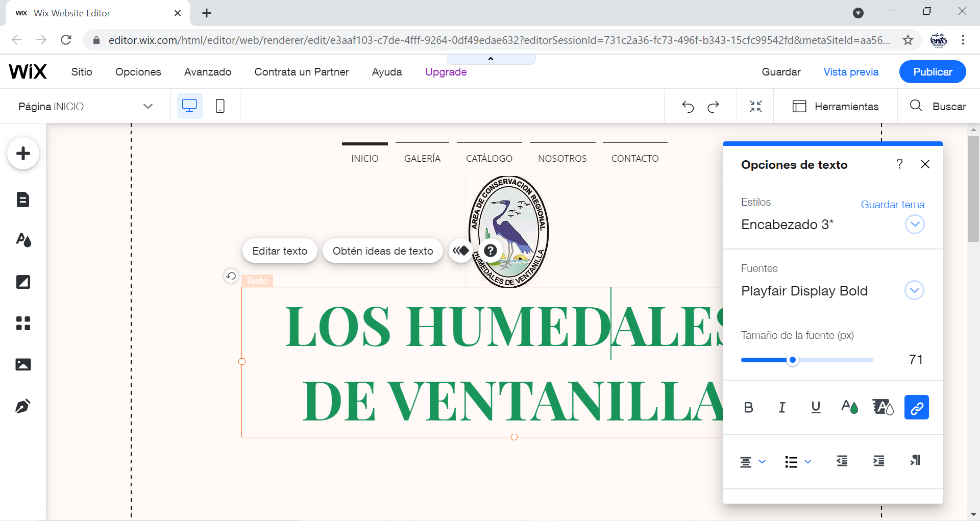Image resolution: width=980 pixels, height=521 pixels.
Task: Click the font size slider handle
Action: [793, 360]
